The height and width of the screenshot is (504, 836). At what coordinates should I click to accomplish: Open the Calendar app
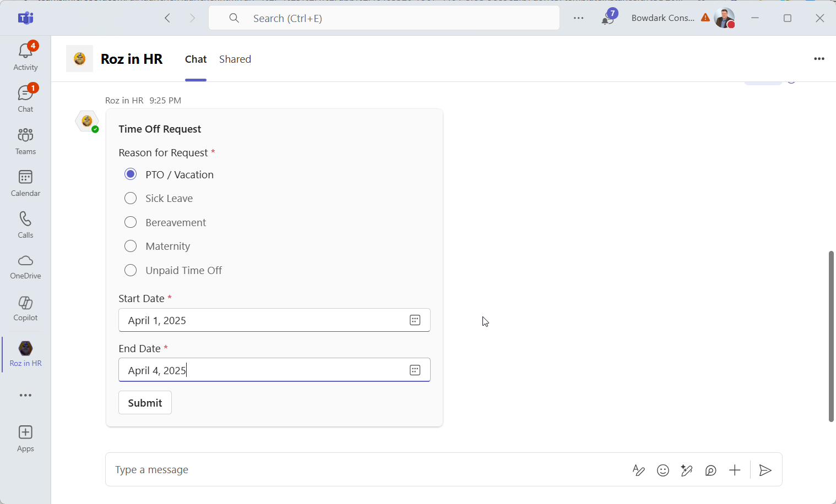coord(25,183)
